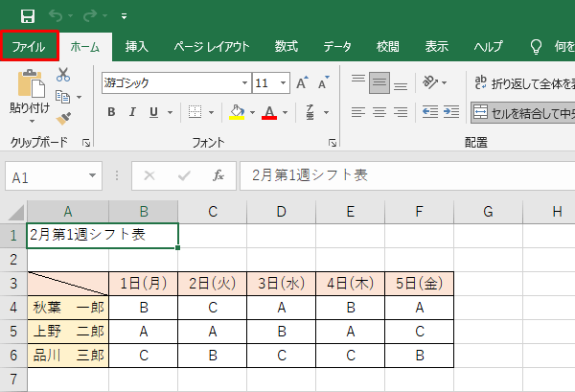Click the Undo arrow icon

(x=56, y=15)
